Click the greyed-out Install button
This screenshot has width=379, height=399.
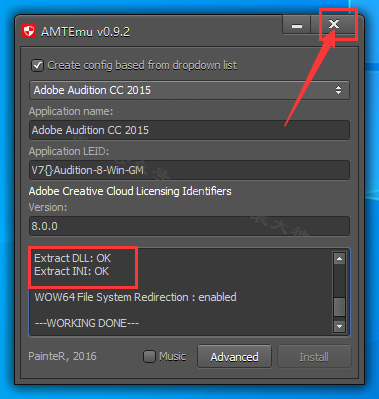pos(314,357)
